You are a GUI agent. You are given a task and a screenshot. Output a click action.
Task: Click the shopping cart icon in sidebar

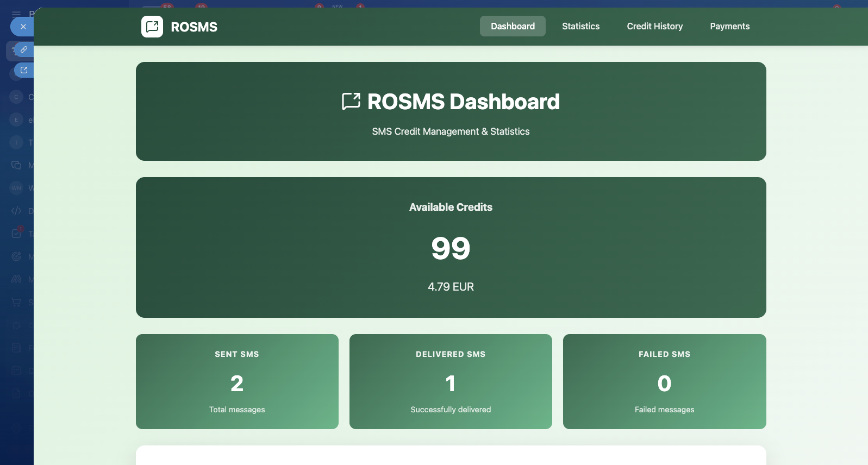click(x=16, y=302)
